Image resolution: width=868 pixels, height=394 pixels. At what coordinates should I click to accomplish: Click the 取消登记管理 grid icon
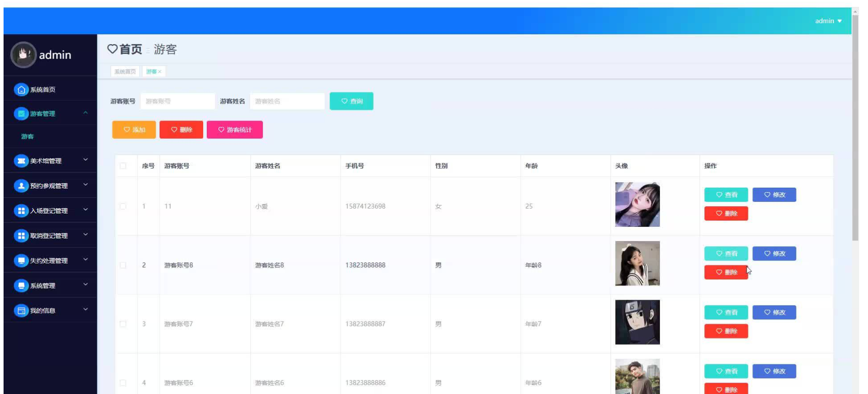coord(21,236)
